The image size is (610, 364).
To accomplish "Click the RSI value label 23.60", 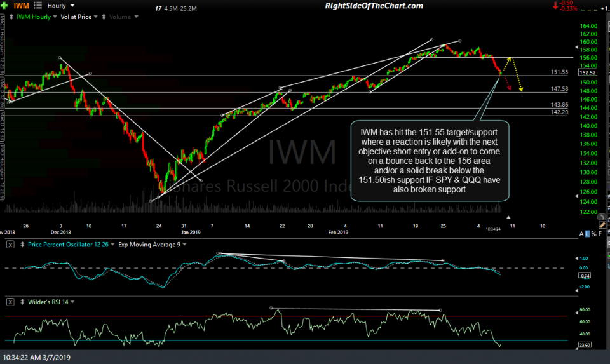I will tap(585, 344).
